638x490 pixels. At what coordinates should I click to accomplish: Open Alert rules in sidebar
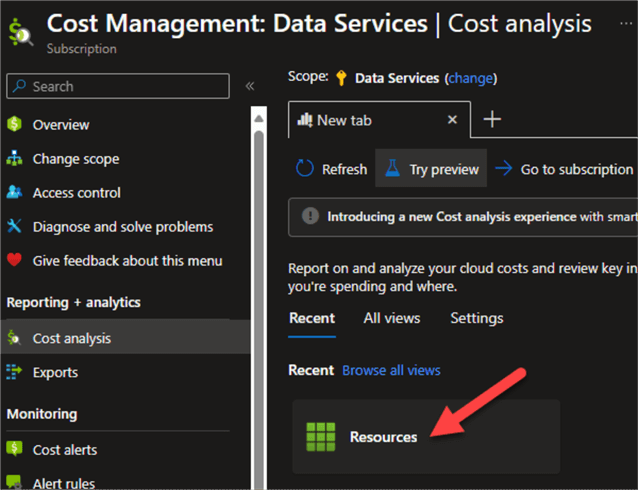[63, 483]
